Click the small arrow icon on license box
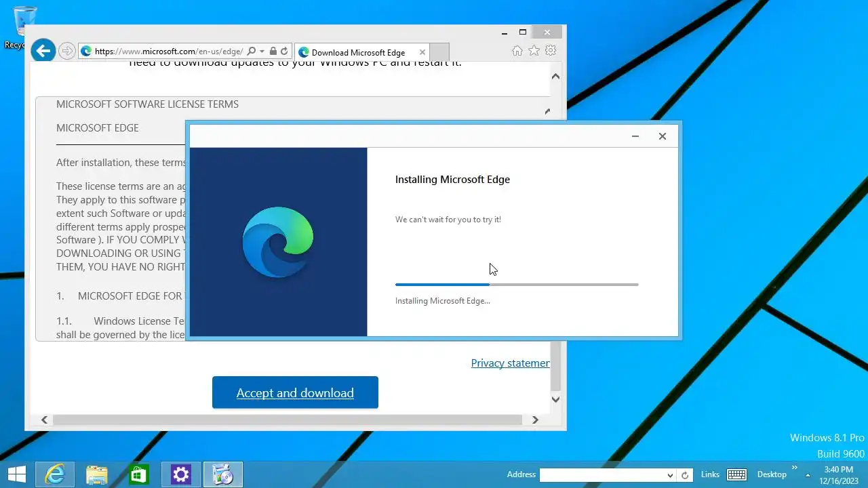Viewport: 868px width, 488px height. 547,111
